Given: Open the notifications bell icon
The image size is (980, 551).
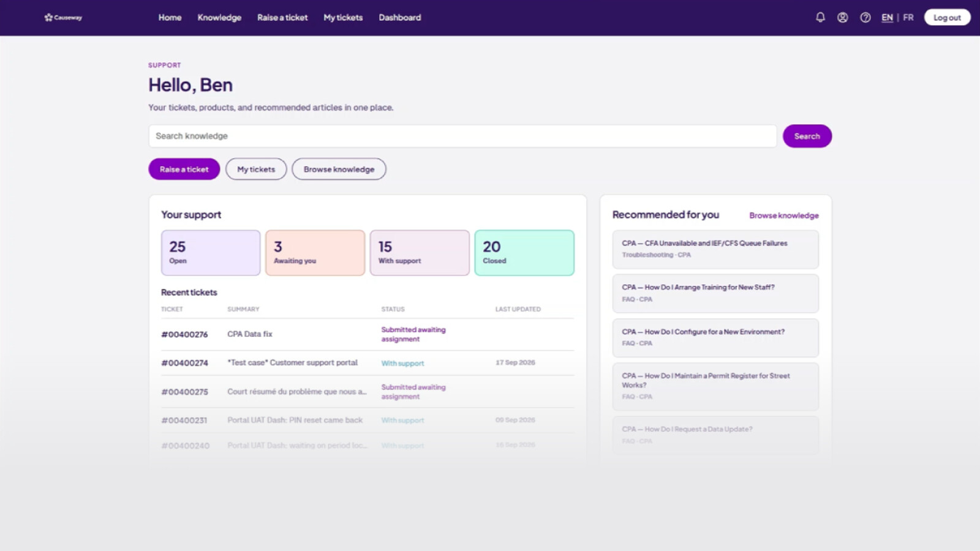Looking at the screenshot, I should pyautogui.click(x=820, y=17).
